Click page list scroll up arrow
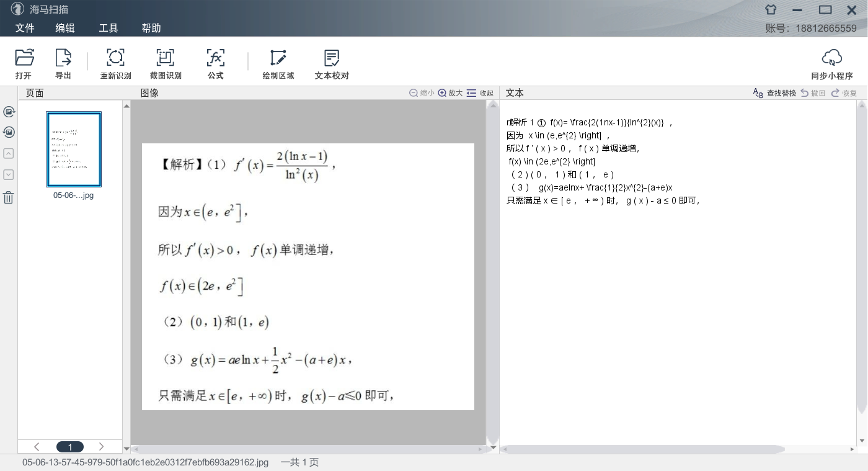The width and height of the screenshot is (868, 471). [126, 106]
